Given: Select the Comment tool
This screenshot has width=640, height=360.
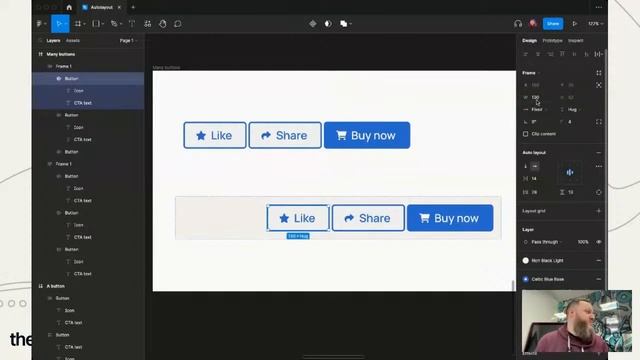Looking at the screenshot, I should click(x=178, y=24).
